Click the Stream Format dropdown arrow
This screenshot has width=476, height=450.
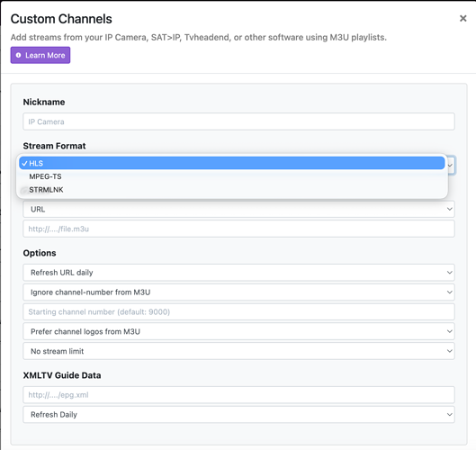click(450, 166)
